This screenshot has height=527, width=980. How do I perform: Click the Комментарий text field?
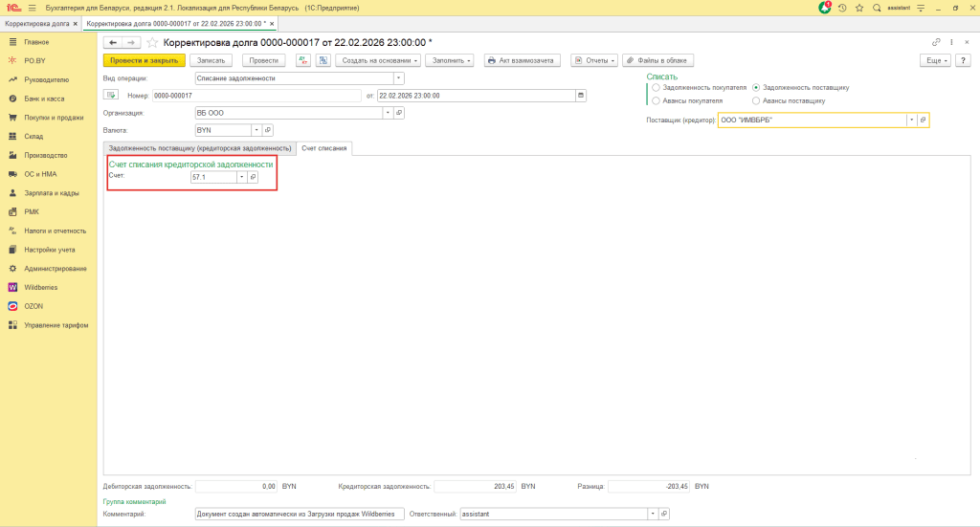(x=299, y=514)
